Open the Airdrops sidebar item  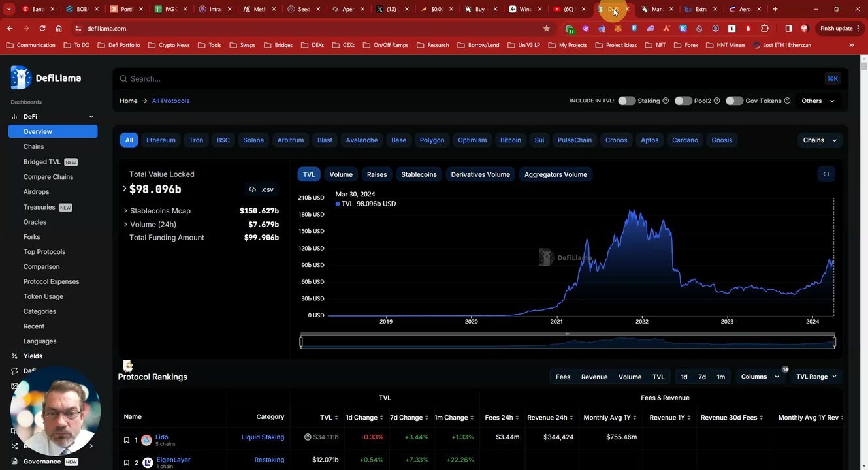pyautogui.click(x=36, y=192)
